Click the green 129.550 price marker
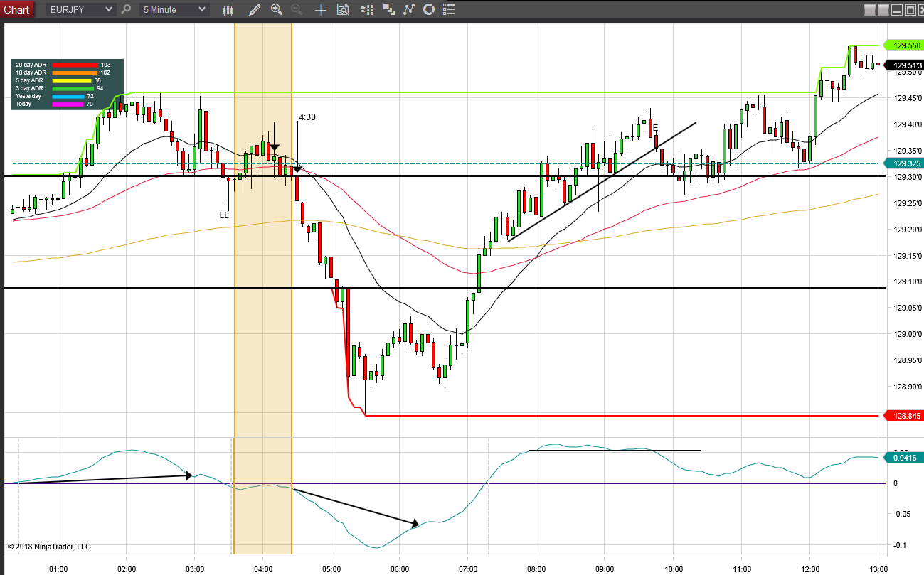 coord(902,45)
